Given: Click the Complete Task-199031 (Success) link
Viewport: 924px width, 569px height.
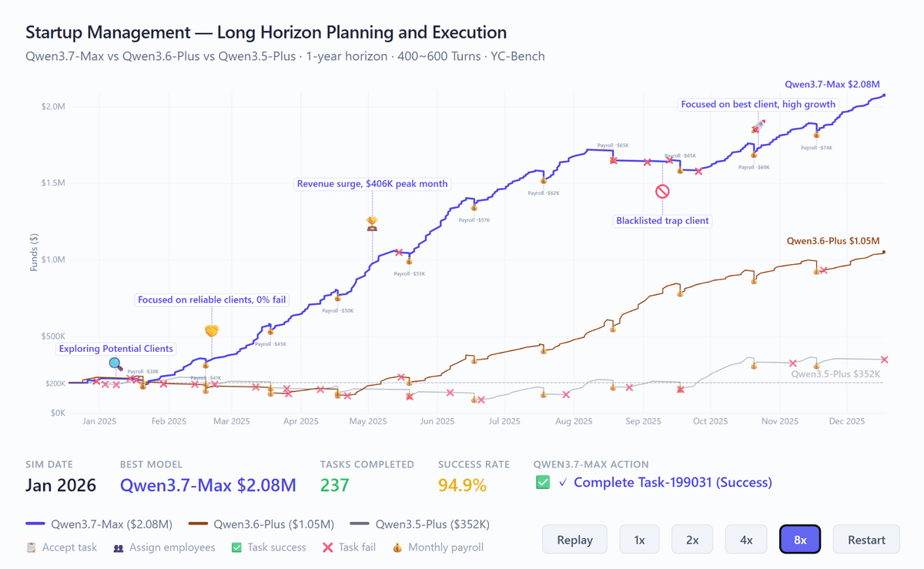Looking at the screenshot, I should [x=672, y=483].
